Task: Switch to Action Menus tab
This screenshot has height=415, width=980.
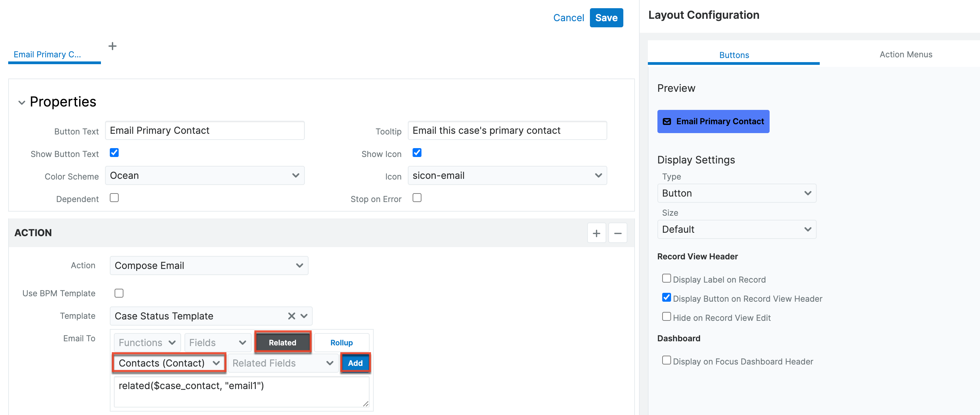Action: tap(905, 55)
